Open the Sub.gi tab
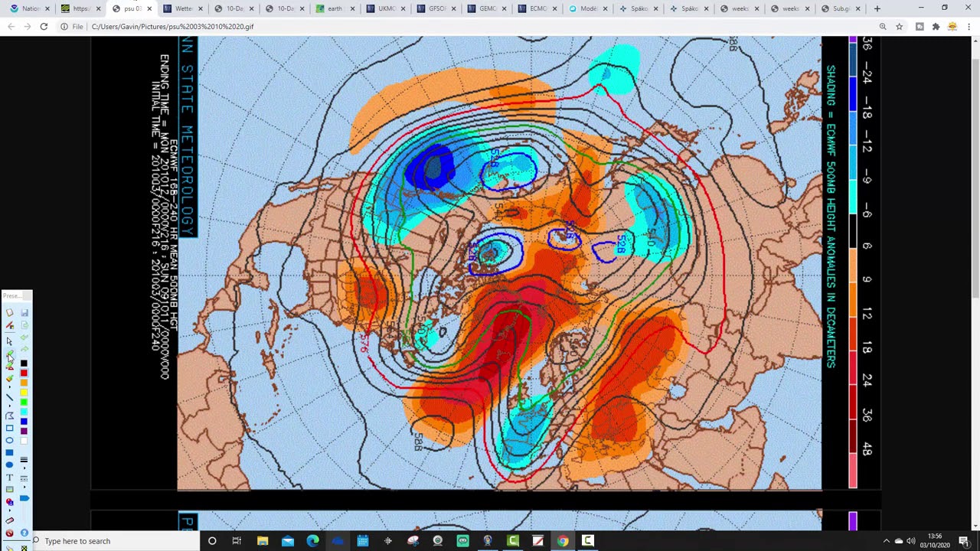Screen dimensions: 980x551 tap(841, 8)
